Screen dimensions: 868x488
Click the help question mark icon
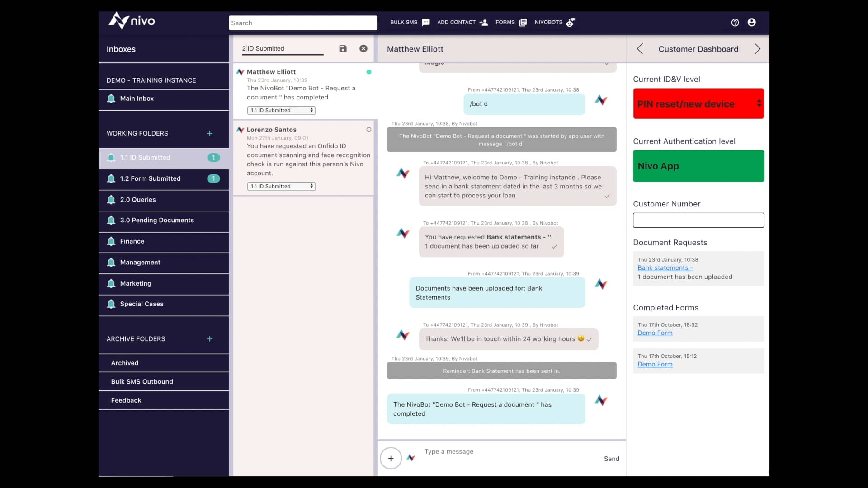click(x=735, y=22)
